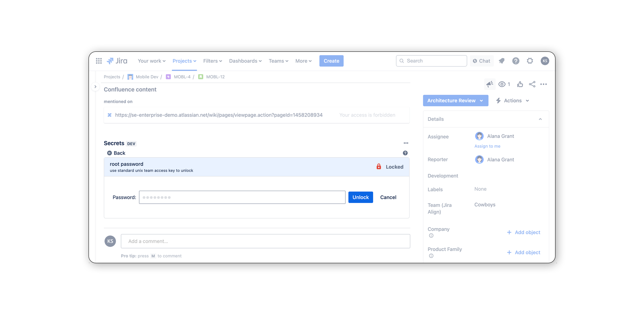Click Company field info icon
The width and height of the screenshot is (644, 315).
point(431,236)
